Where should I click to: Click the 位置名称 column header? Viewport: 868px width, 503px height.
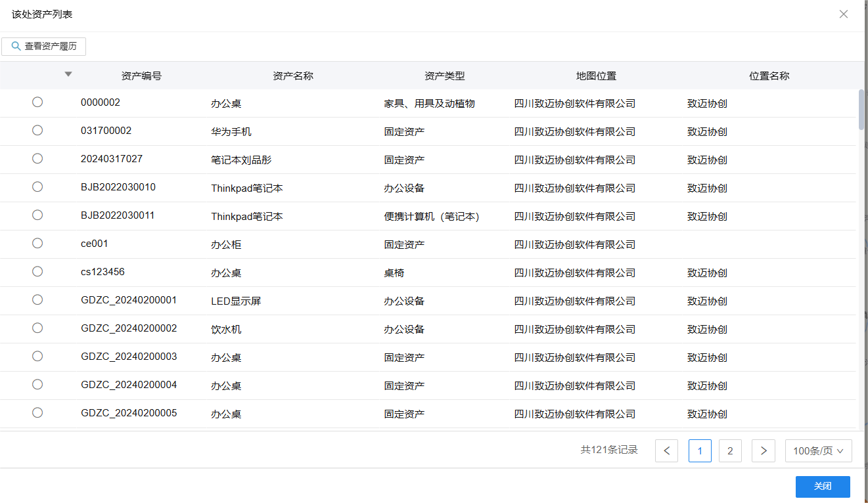coord(769,76)
